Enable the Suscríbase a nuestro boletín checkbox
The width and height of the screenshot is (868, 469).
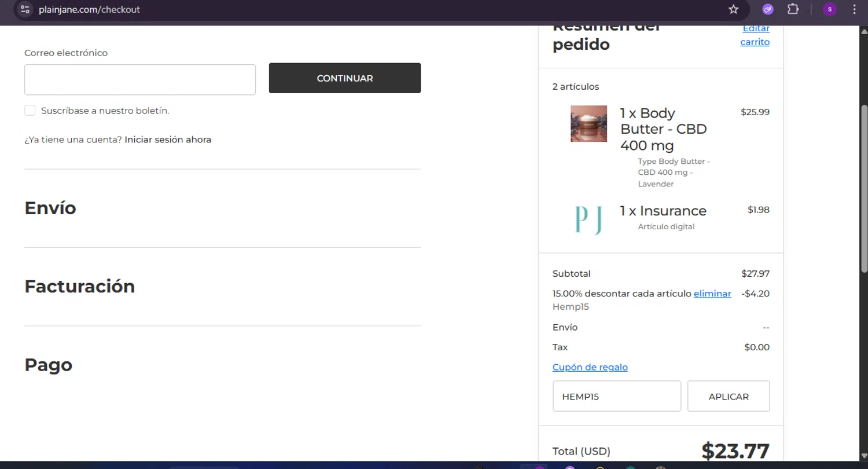[30, 111]
